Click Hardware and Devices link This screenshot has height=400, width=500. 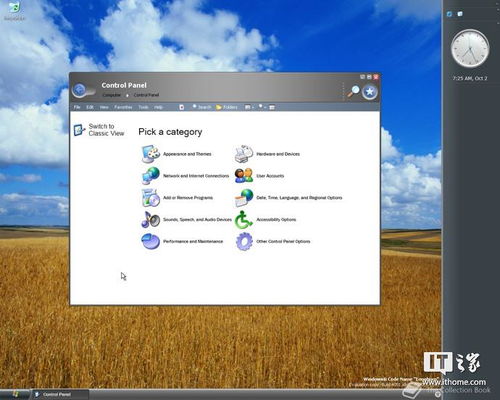pyautogui.click(x=278, y=154)
